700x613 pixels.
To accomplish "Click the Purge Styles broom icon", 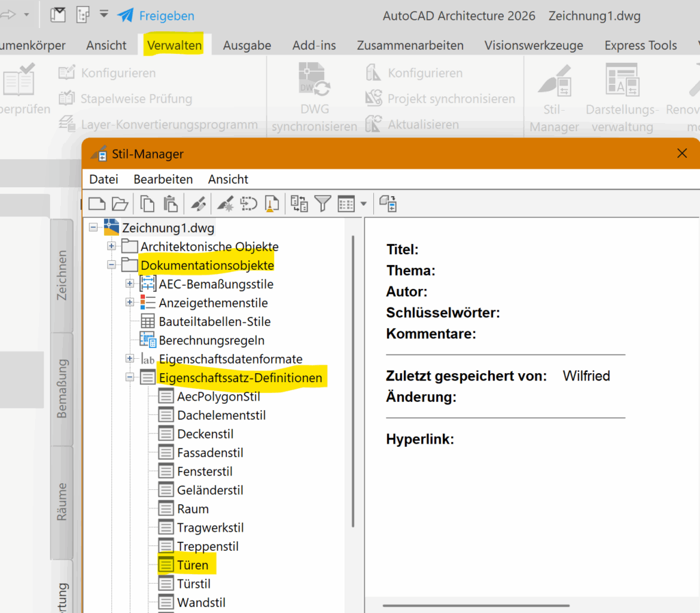I will coord(271,203).
